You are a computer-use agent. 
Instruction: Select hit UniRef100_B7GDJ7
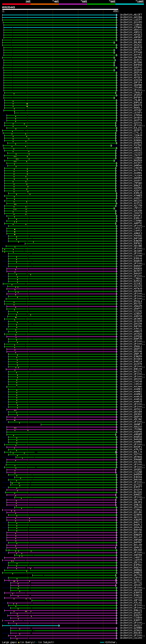131,580
